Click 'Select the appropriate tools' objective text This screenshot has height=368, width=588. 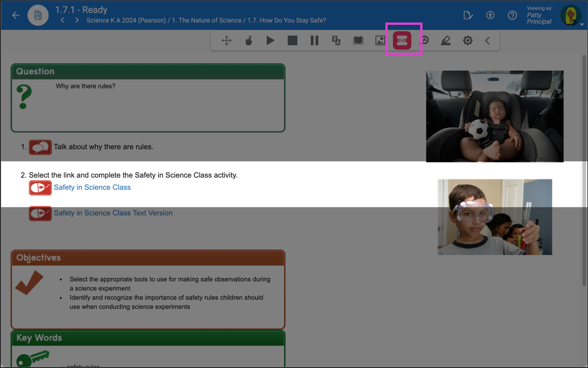170,284
